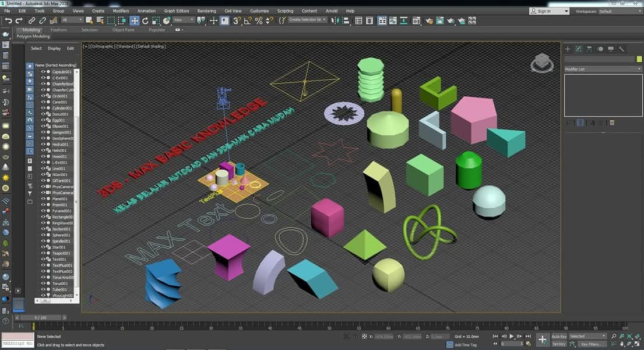Activate the Select and Move tool
Image resolution: width=644 pixels, height=350 pixels.
134,20
